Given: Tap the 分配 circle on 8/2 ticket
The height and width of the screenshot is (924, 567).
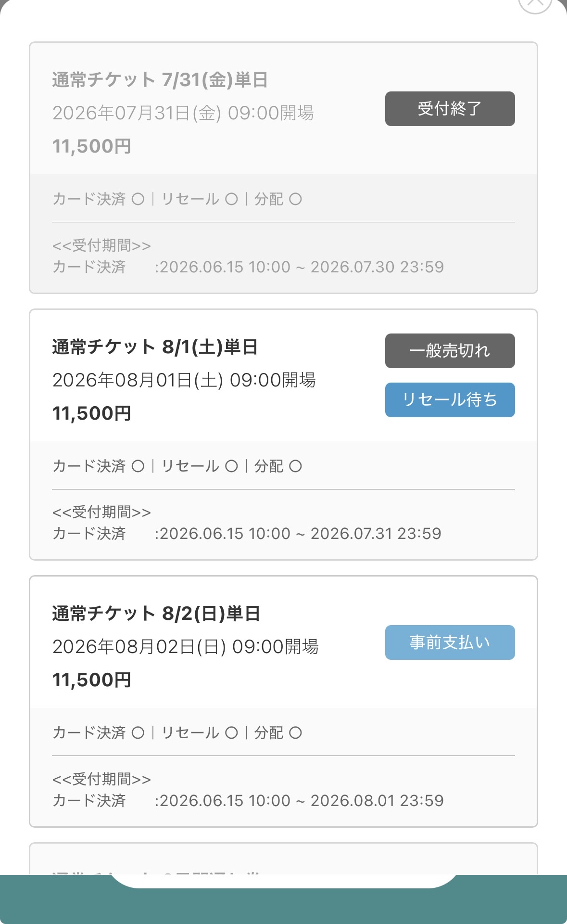Looking at the screenshot, I should point(295,733).
